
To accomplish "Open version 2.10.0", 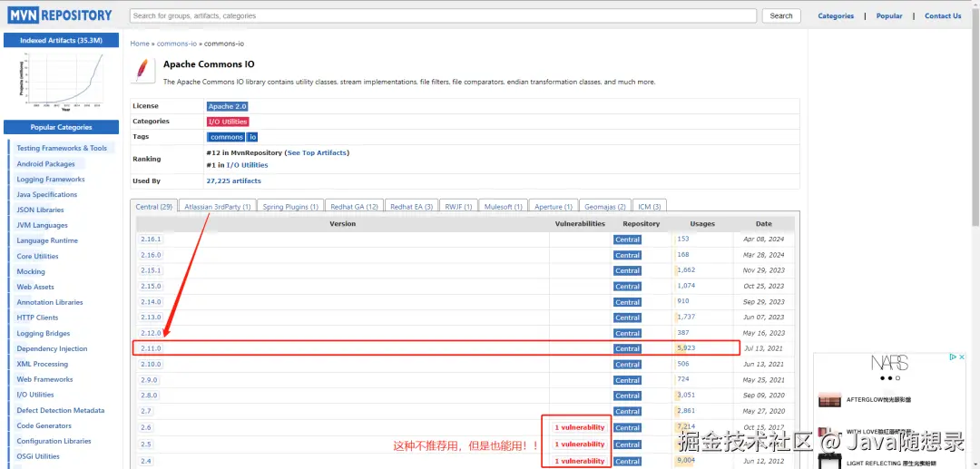I will point(151,364).
